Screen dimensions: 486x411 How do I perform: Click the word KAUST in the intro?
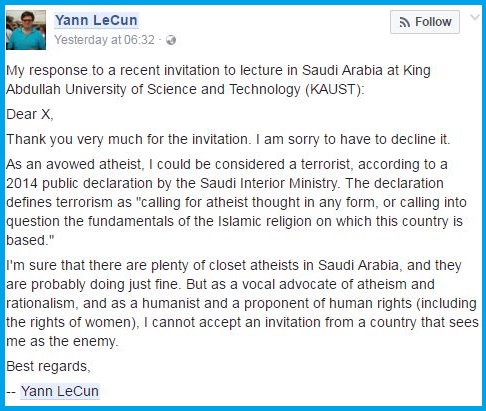pyautogui.click(x=334, y=89)
